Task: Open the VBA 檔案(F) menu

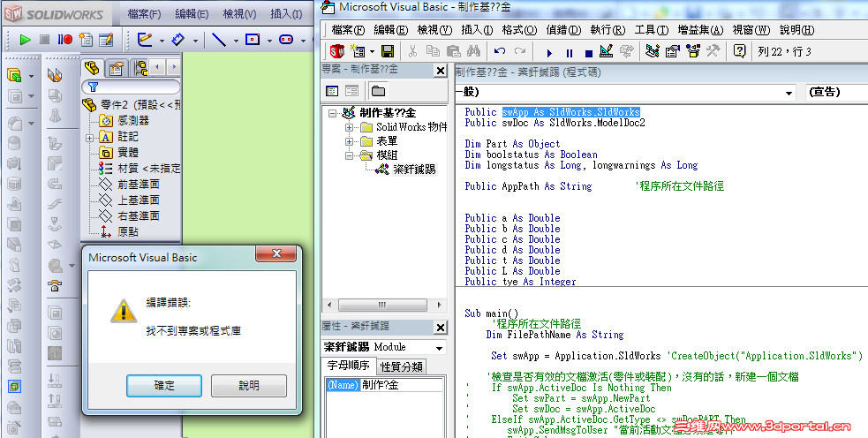Action: pos(348,30)
